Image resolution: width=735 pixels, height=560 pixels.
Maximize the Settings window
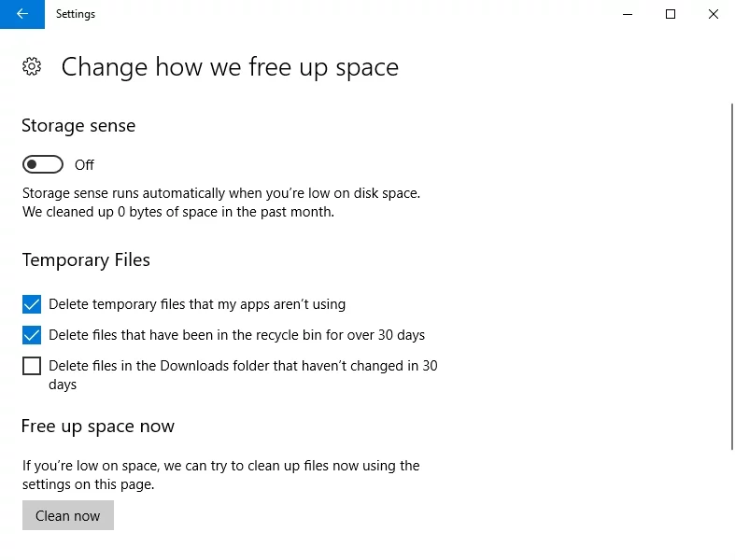670,14
